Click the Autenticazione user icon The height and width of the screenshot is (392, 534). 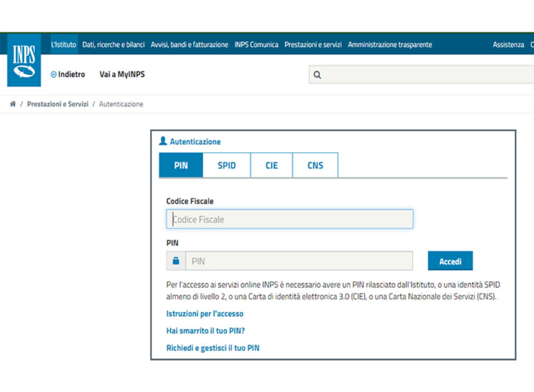(163, 141)
